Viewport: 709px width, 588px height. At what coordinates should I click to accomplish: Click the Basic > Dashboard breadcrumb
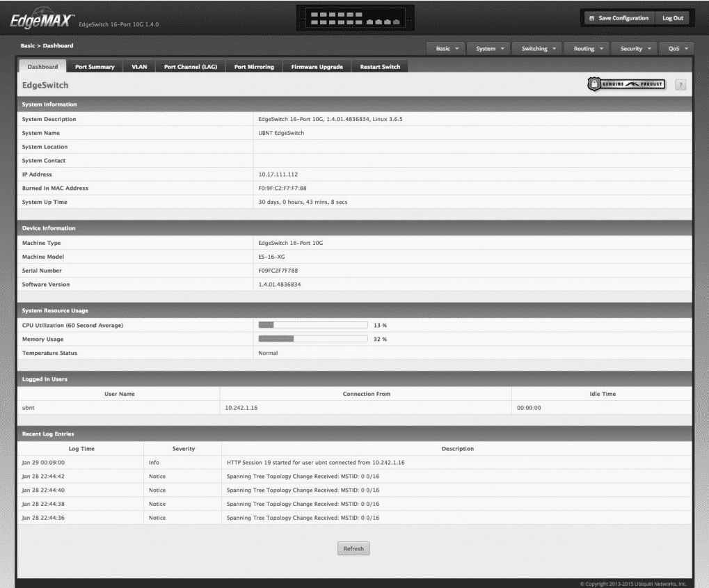[47, 46]
